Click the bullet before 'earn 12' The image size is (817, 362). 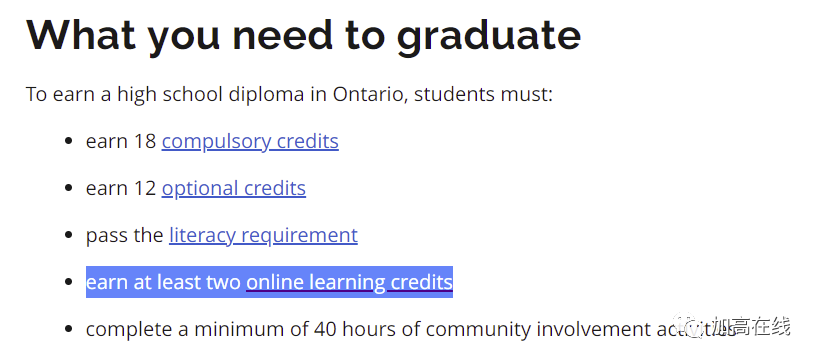[68, 188]
